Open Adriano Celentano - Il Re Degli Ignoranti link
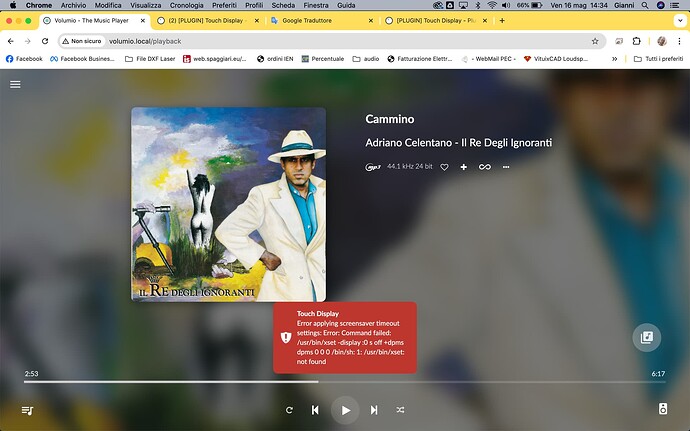 pyautogui.click(x=459, y=143)
